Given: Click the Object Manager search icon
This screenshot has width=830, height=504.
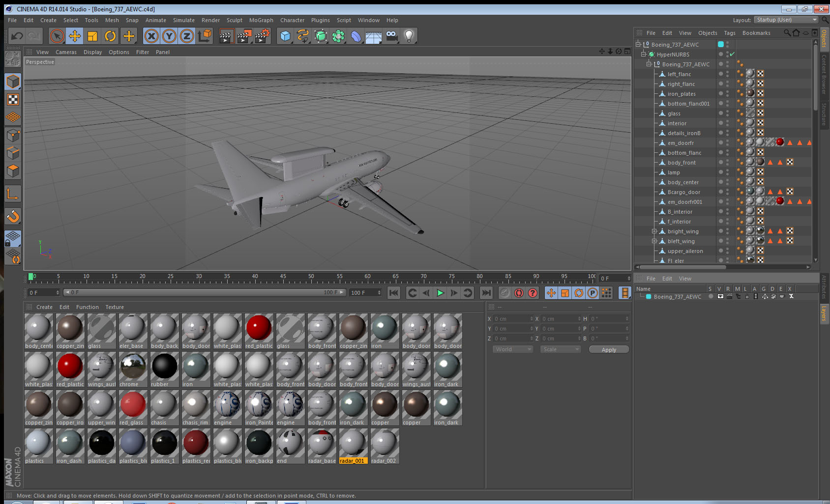Looking at the screenshot, I should click(x=787, y=33).
